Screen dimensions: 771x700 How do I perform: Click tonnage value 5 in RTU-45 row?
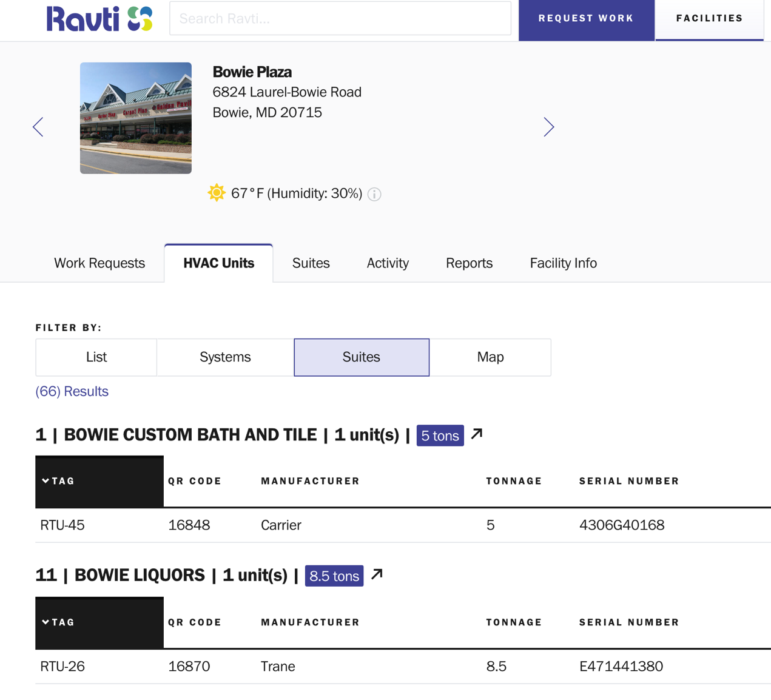coord(490,525)
